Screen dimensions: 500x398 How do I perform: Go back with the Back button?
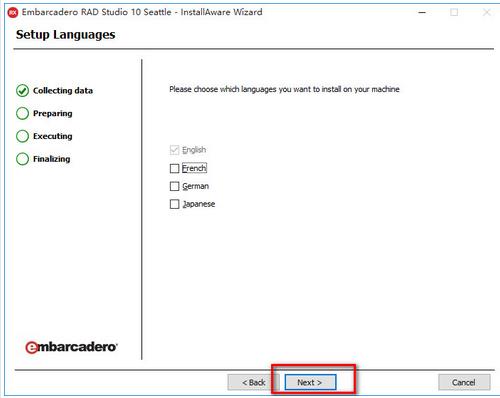coord(253,382)
